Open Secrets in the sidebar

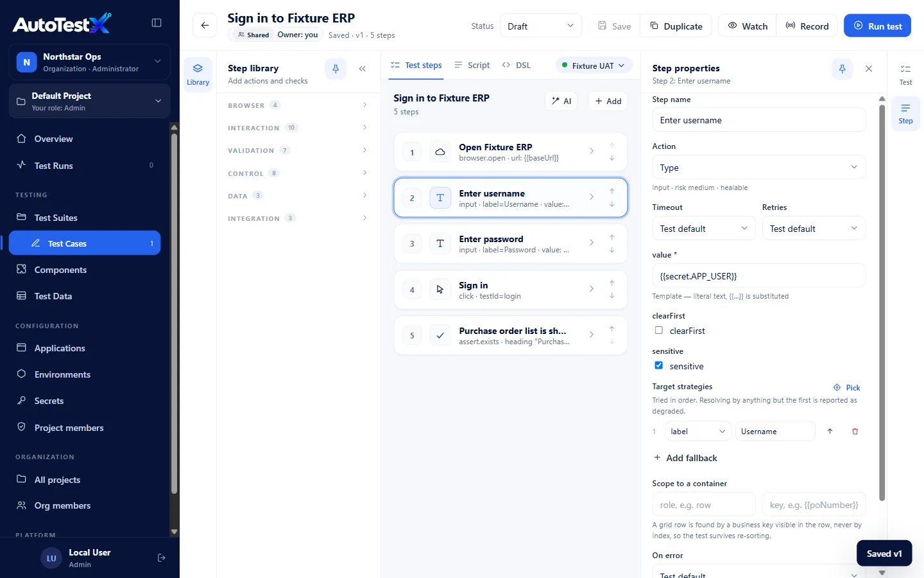(85, 401)
